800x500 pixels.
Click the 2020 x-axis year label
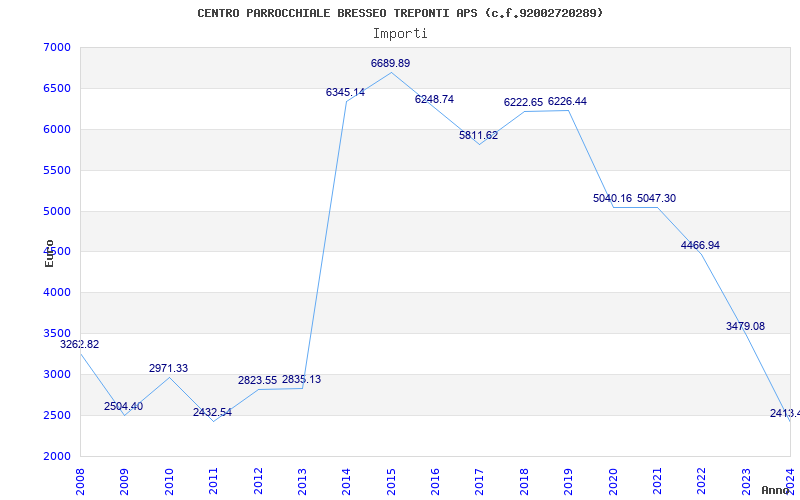[613, 482]
